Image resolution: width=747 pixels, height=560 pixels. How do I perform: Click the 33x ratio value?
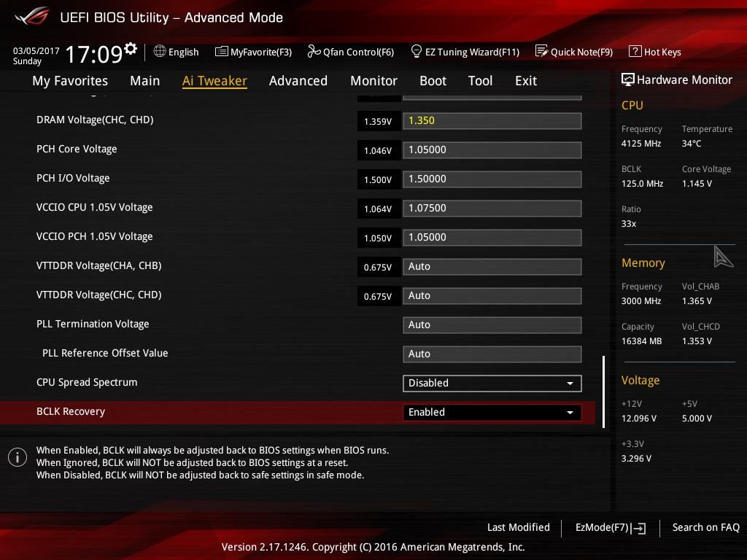tap(629, 223)
